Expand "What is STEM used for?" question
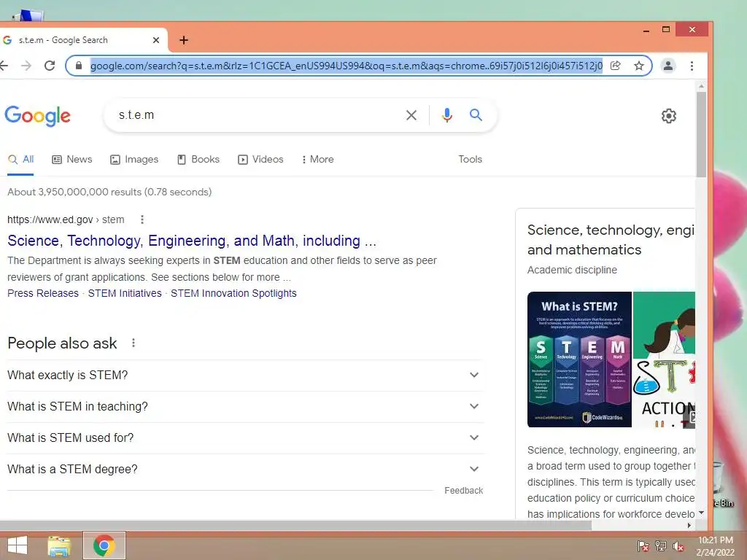This screenshot has height=560, width=747. pos(245,437)
